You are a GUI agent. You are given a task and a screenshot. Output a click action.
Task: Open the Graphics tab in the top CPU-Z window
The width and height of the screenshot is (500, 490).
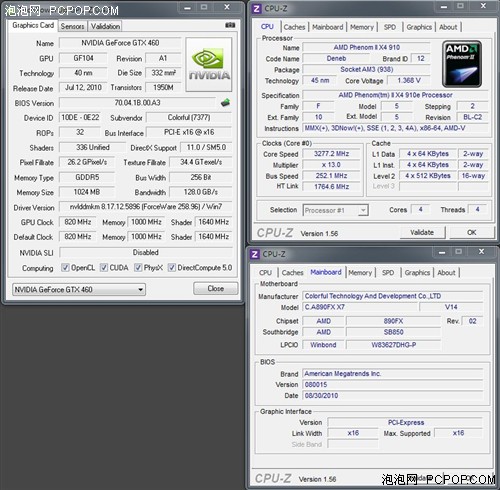(x=419, y=27)
